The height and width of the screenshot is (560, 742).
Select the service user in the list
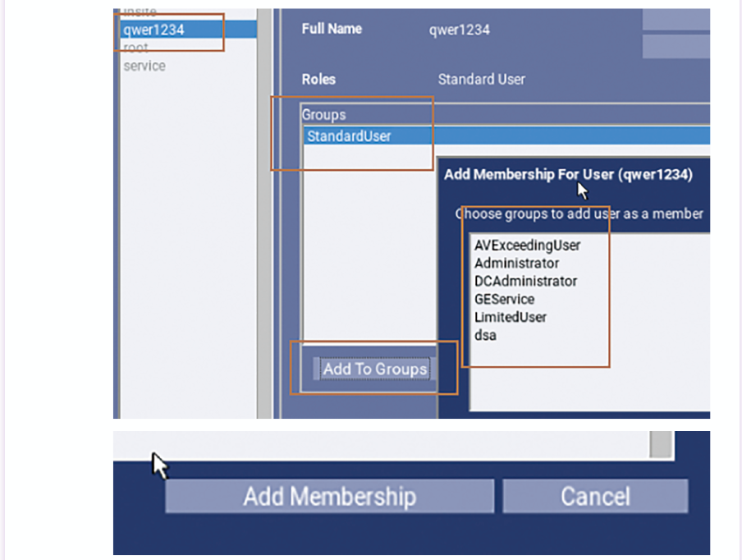[144, 66]
